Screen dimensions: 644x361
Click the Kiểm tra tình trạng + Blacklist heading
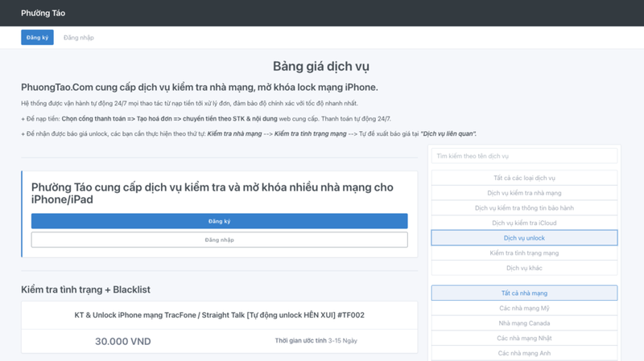pos(85,289)
